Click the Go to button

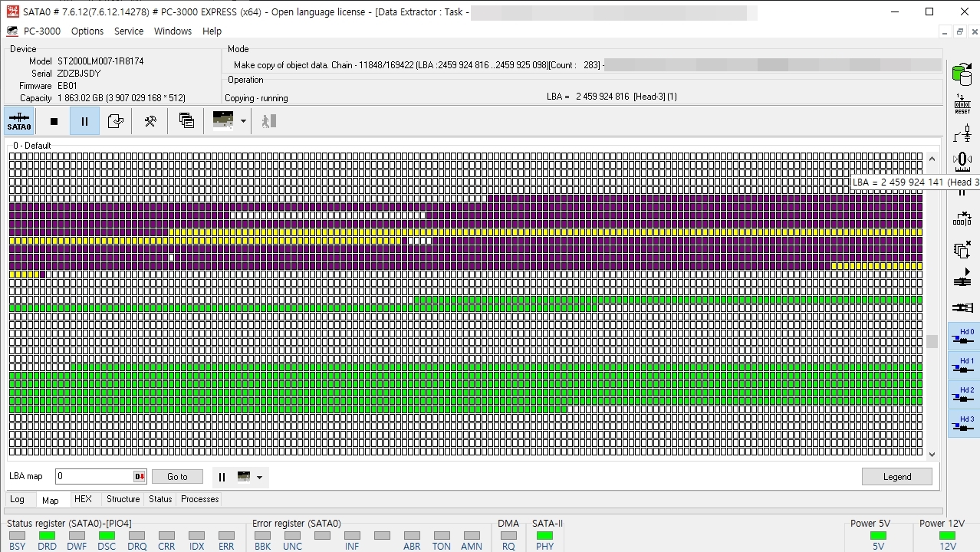pos(177,477)
